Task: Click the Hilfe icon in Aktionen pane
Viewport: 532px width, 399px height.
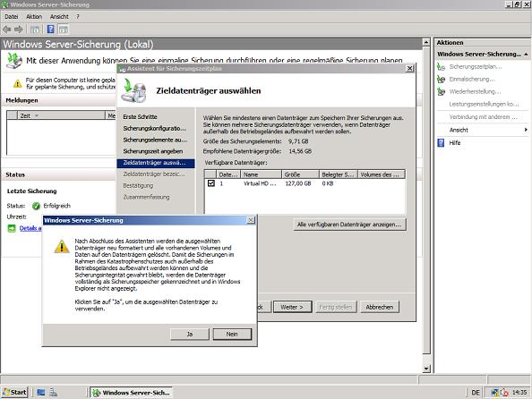Action: [x=441, y=143]
